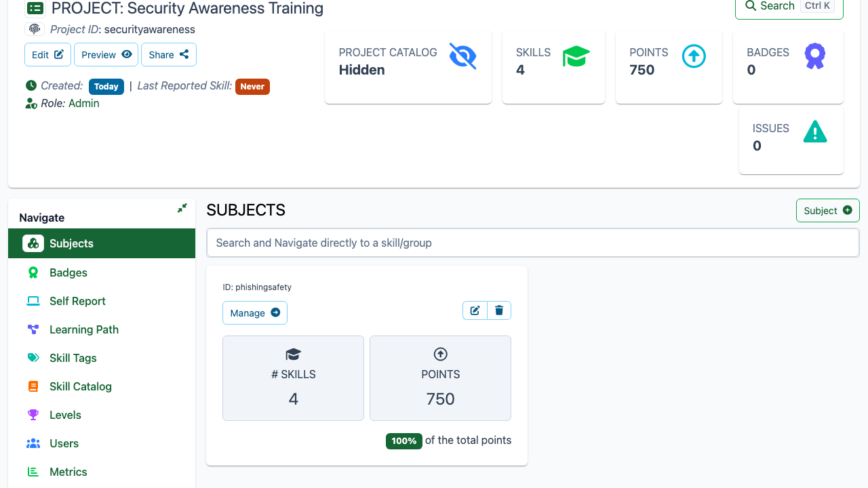
Task: Focus the skill/group search field
Action: pos(533,243)
